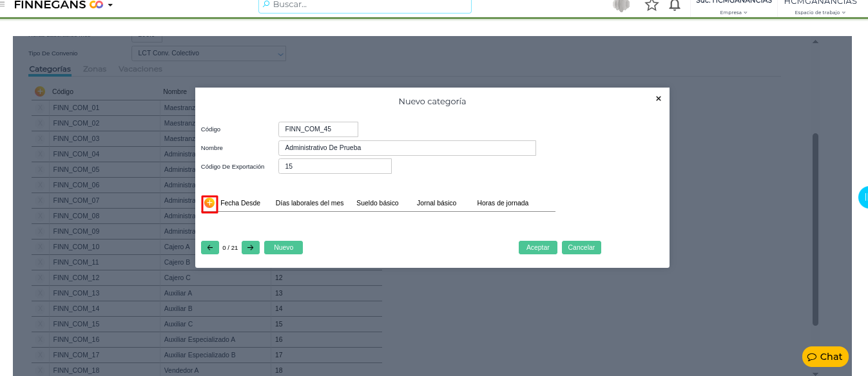Image resolution: width=868 pixels, height=376 pixels.
Task: Click the Nombre input field
Action: tap(407, 148)
